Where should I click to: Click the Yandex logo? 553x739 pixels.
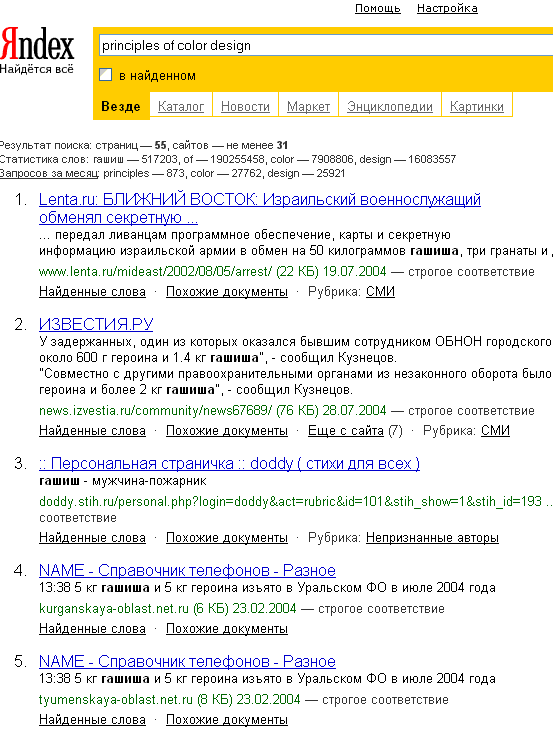pyautogui.click(x=37, y=49)
